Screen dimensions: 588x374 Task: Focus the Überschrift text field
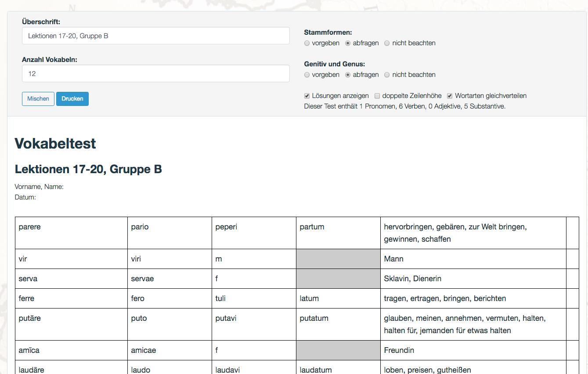tap(155, 36)
